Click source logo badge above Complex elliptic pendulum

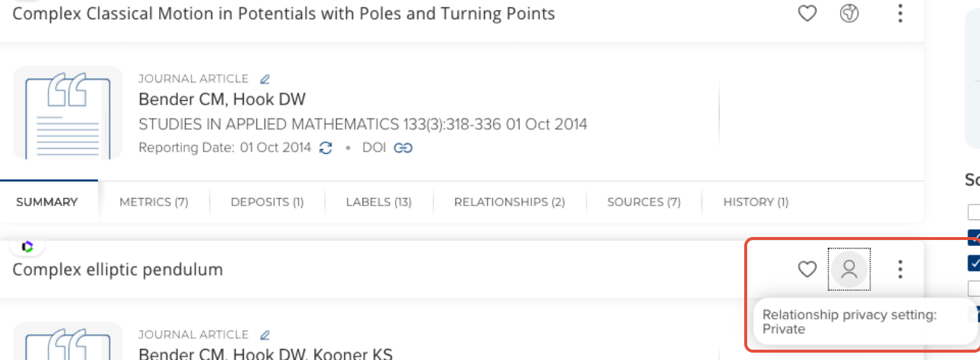[x=28, y=247]
